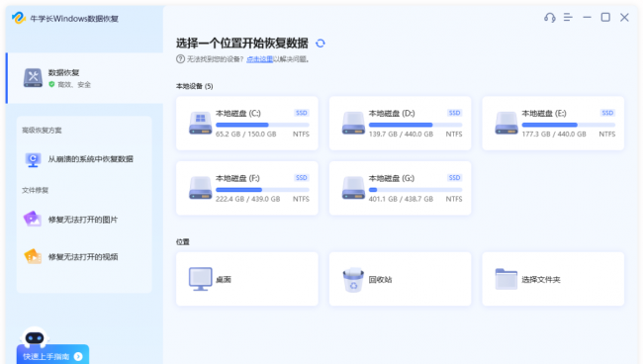The width and height of the screenshot is (643, 364).
Task: Click the C: Windows drive icon
Action: click(200, 123)
